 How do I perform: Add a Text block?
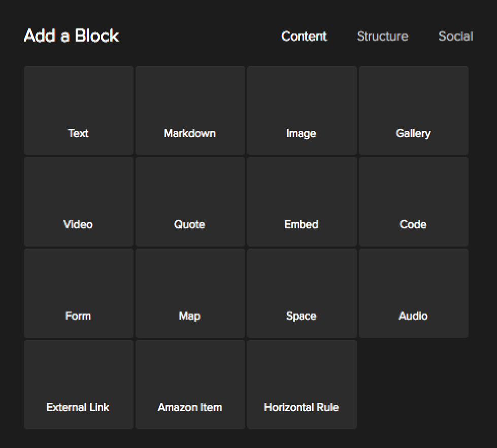(78, 111)
